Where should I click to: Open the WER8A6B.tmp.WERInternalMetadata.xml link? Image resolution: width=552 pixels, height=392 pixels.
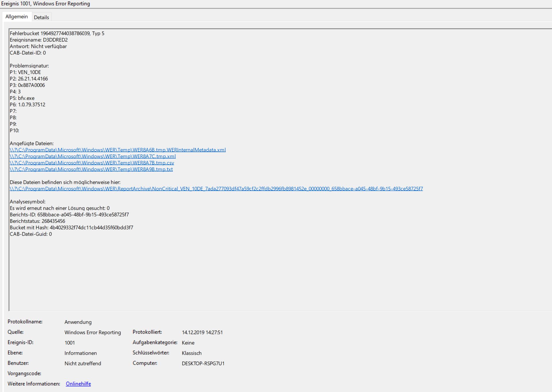(x=118, y=150)
